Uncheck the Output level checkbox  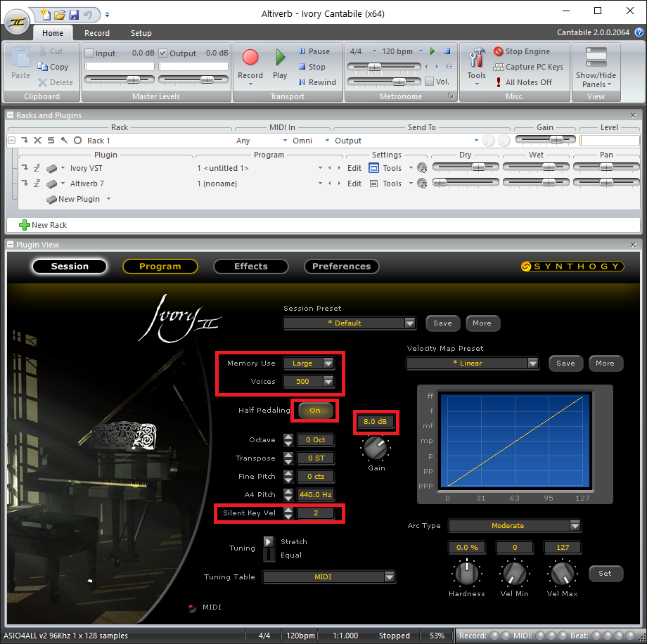coord(162,53)
